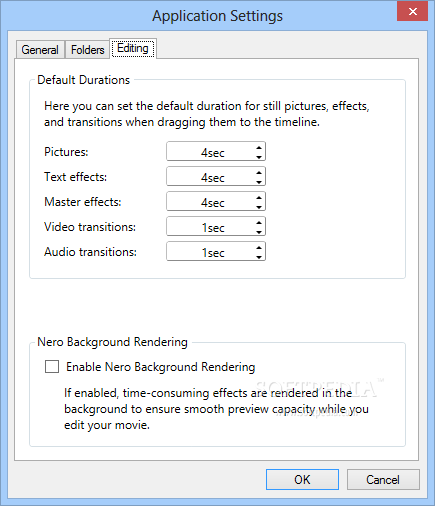Raise Master effects duration with up arrow

click(x=259, y=197)
